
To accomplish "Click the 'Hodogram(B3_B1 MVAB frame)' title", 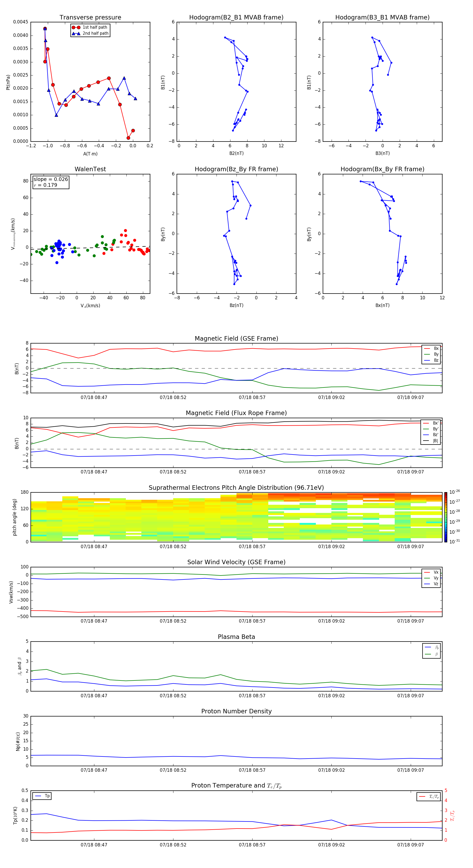I will pos(382,18).
